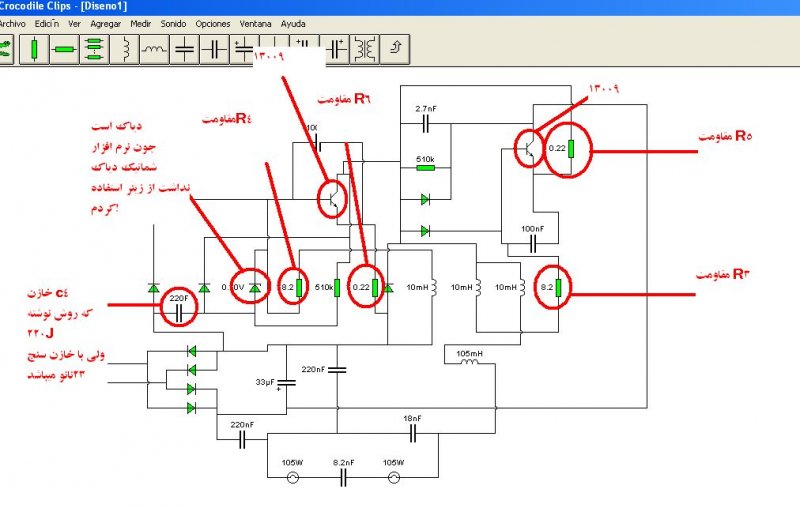
Task: Select the 8.2 resistor right of the inductors
Action: coord(559,288)
